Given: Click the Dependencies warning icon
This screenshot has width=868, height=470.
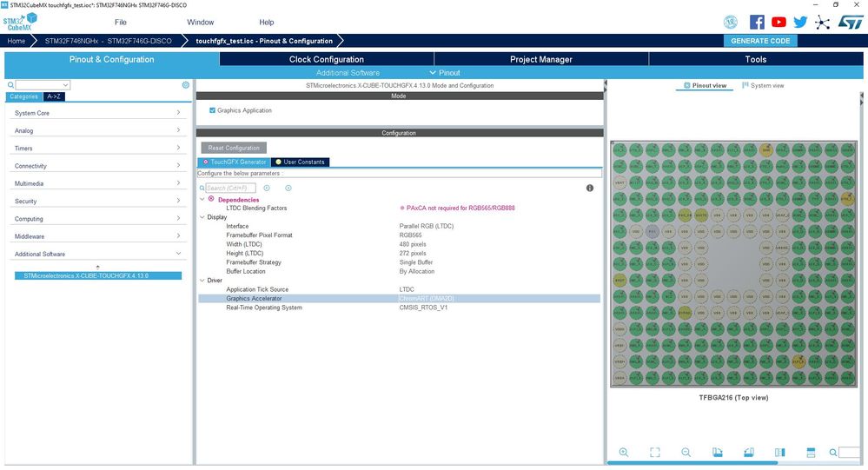Looking at the screenshot, I should (x=211, y=199).
